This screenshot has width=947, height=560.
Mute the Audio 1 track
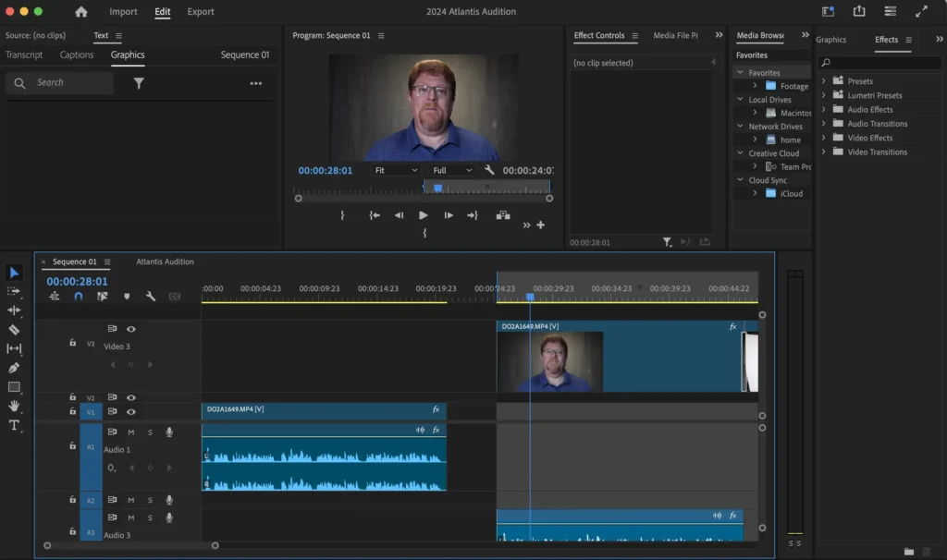point(131,432)
